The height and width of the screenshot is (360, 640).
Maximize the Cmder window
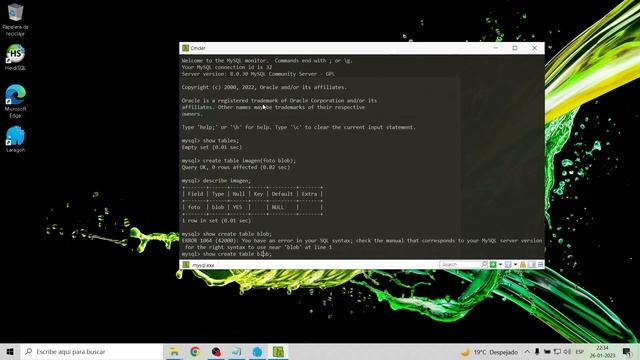tap(515, 48)
